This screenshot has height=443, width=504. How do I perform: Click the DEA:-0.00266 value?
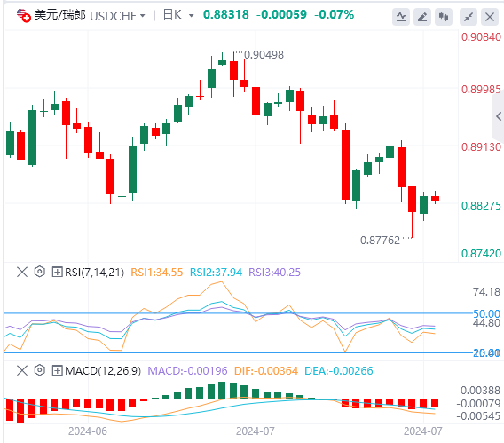pos(339,371)
